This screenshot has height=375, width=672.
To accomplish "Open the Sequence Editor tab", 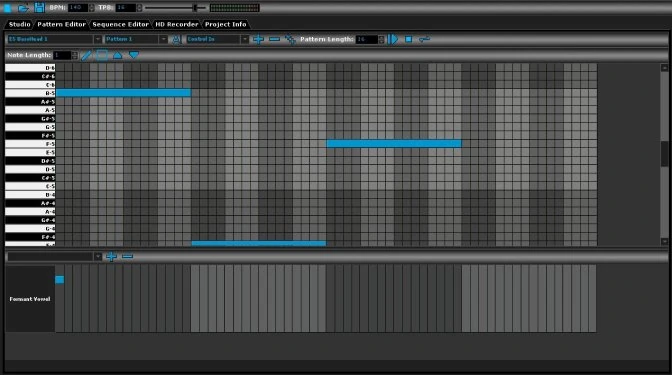I will [120, 24].
